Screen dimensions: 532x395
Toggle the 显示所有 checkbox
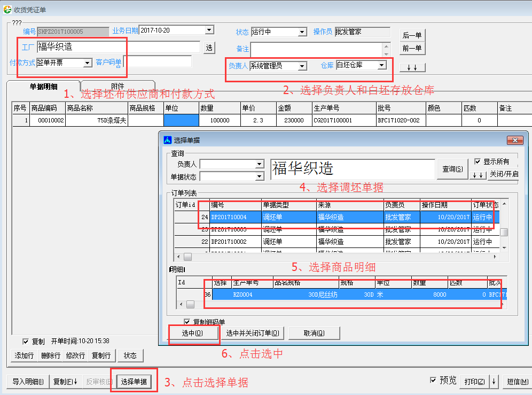point(478,161)
